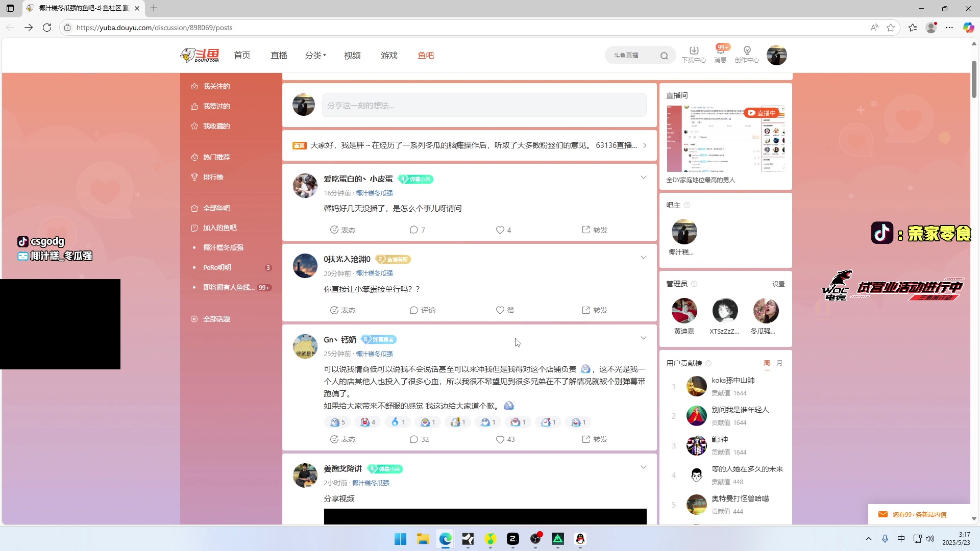Image resolution: width=980 pixels, height=551 pixels.
Task: Open PeRo明明 fish bar
Action: (217, 267)
